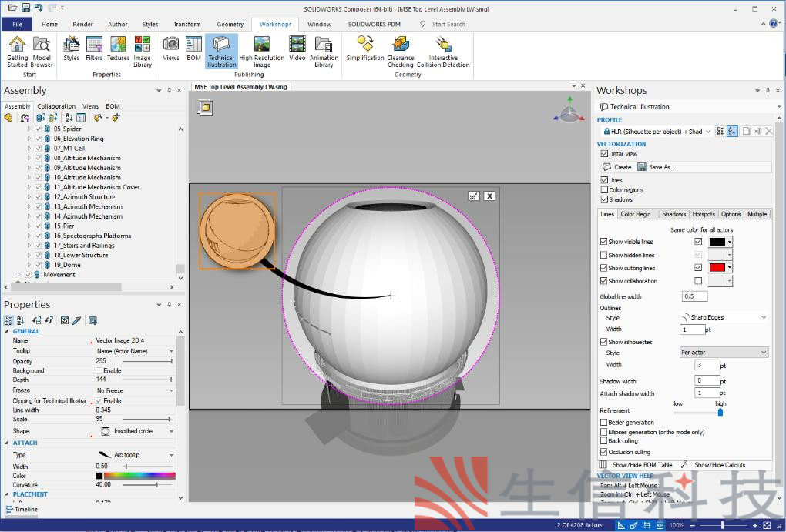Open the Styles workshop
Viewport: 786px width, 532px height.
click(71, 49)
